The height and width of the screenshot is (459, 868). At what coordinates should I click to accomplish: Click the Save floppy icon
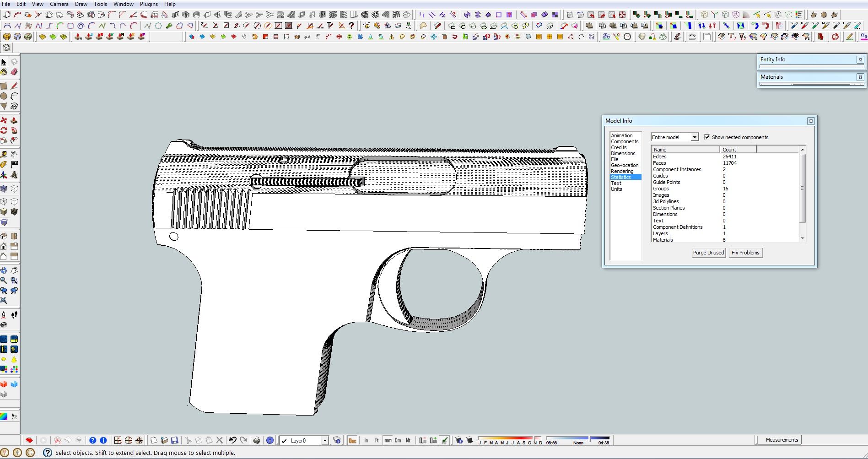point(174,440)
